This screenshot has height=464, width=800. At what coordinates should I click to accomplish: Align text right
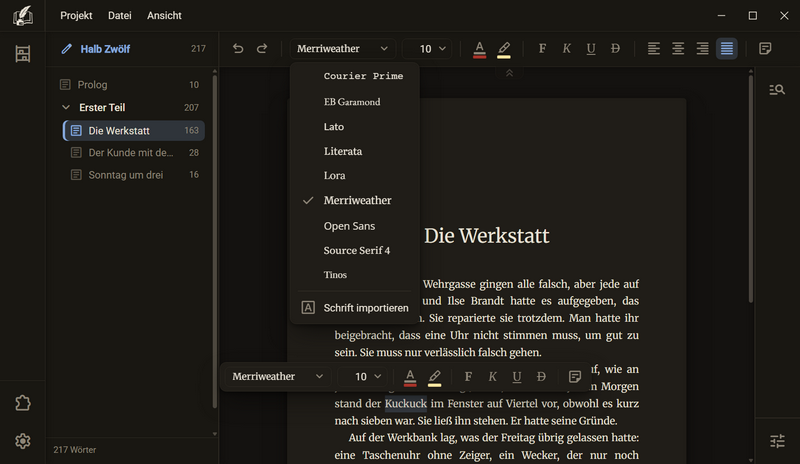(x=703, y=48)
